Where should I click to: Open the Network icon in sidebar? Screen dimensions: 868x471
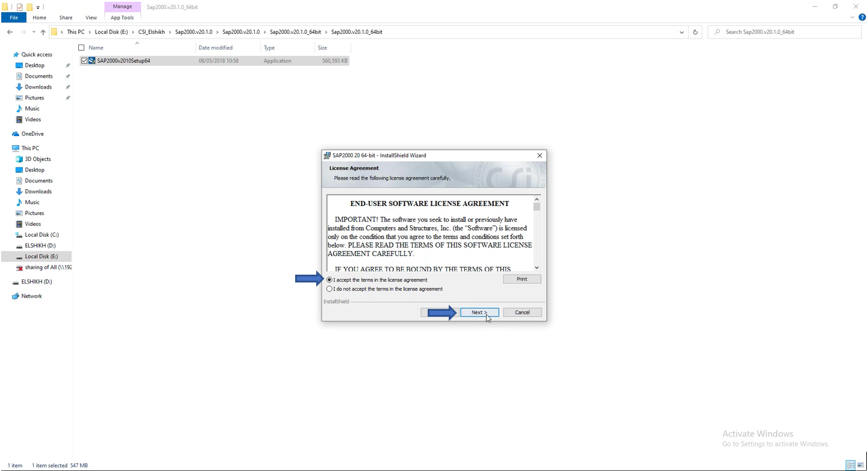(x=16, y=296)
